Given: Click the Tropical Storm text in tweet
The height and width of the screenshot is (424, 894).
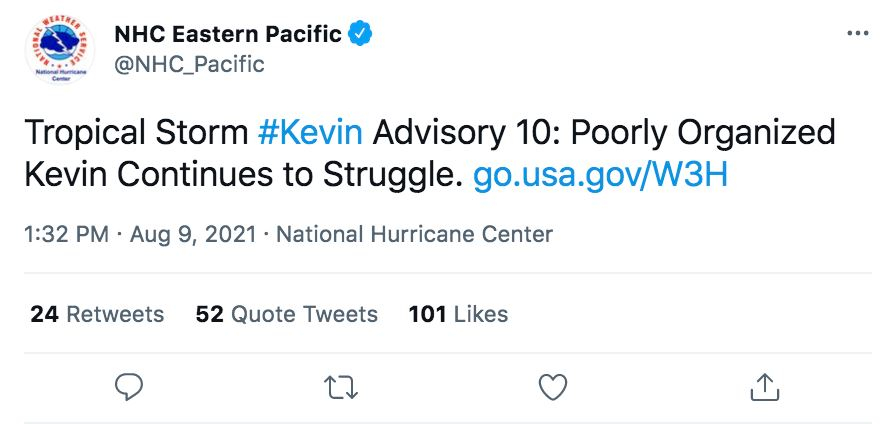Looking at the screenshot, I should (134, 132).
